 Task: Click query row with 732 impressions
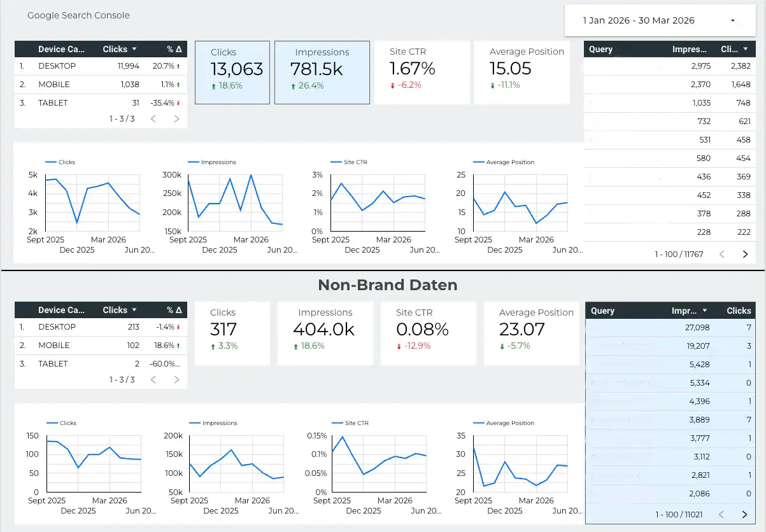[x=670, y=122]
